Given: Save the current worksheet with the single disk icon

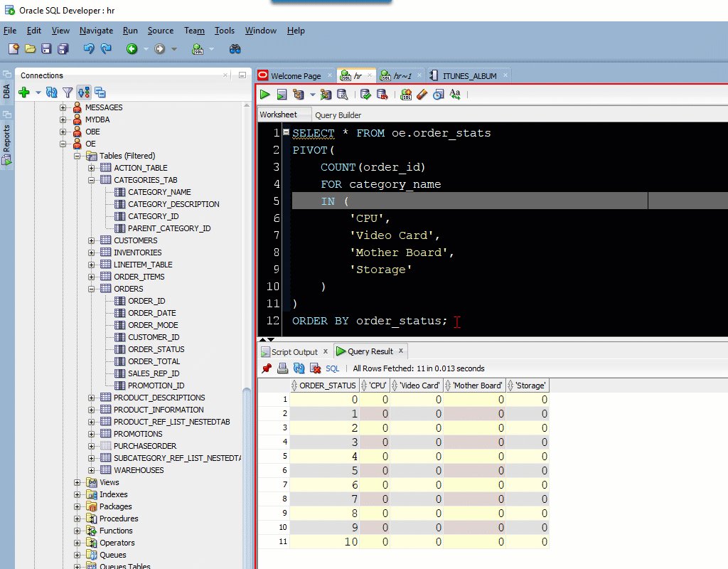Looking at the screenshot, I should click(x=46, y=49).
